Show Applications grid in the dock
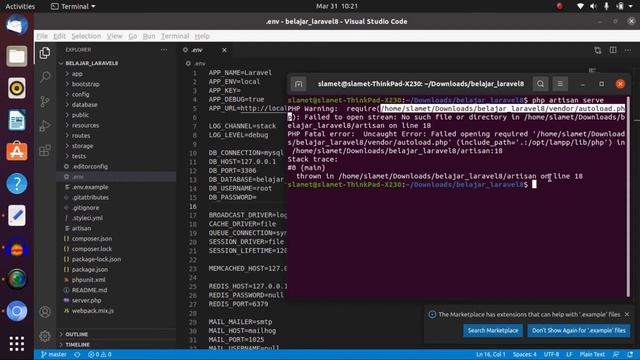 click(17, 344)
